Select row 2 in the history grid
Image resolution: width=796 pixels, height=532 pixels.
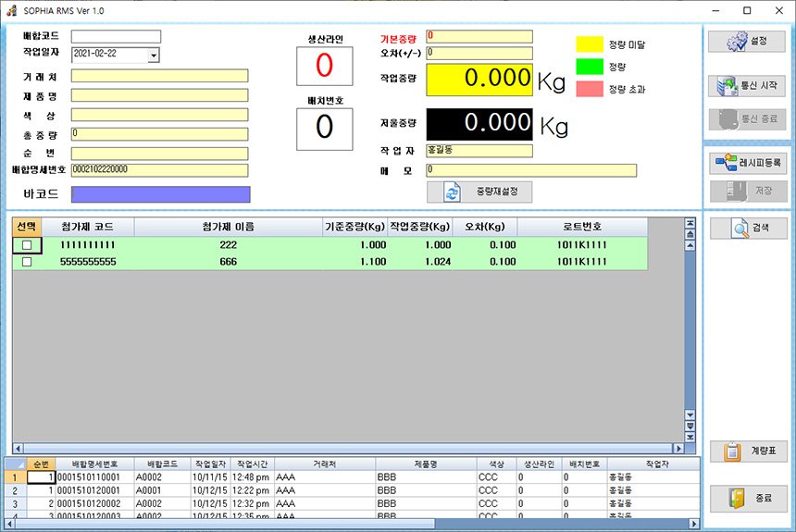pos(15,490)
